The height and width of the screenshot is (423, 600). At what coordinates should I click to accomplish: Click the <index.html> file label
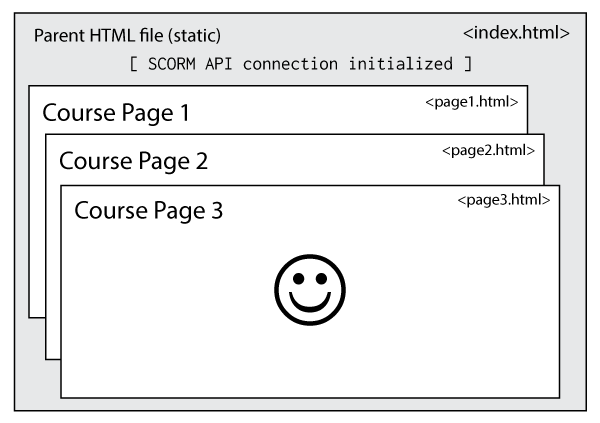point(516,33)
